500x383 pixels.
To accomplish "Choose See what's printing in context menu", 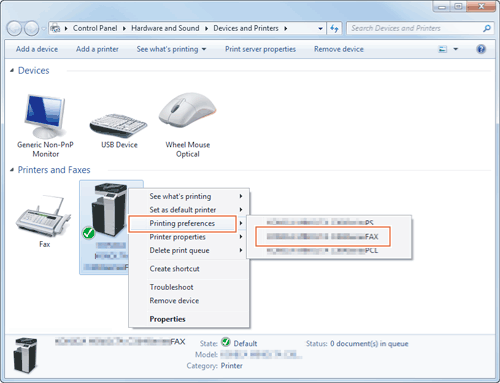I will (x=189, y=196).
